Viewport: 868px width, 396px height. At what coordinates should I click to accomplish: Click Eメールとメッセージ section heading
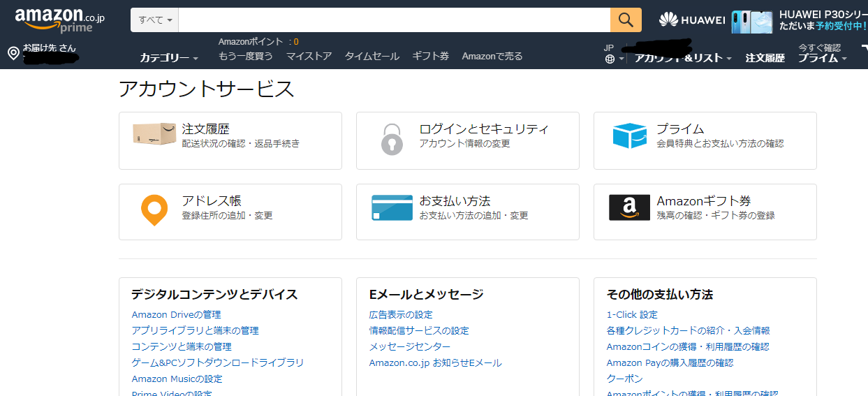pyautogui.click(x=426, y=295)
